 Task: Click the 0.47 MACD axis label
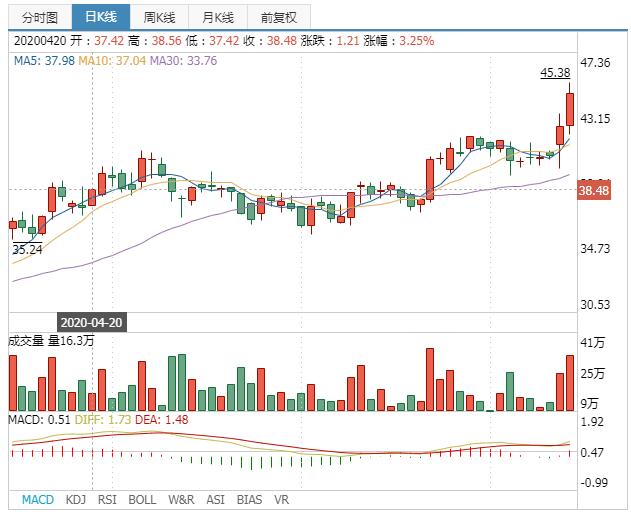pyautogui.click(x=592, y=452)
